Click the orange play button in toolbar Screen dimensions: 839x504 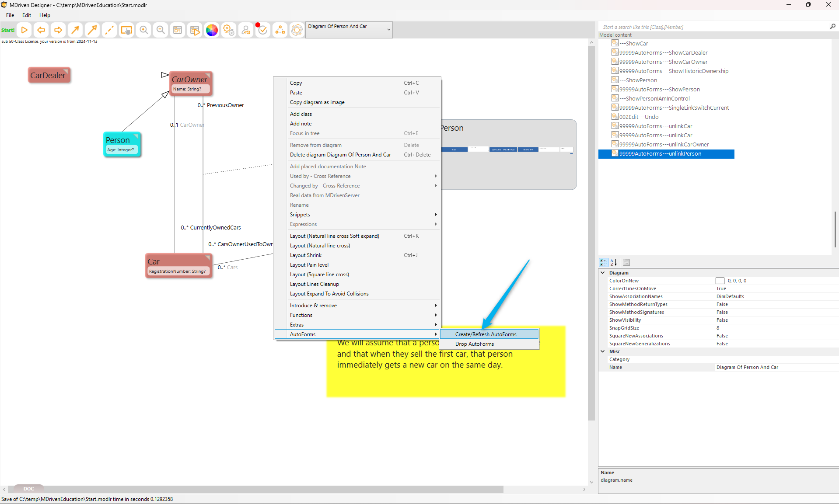pyautogui.click(x=24, y=30)
